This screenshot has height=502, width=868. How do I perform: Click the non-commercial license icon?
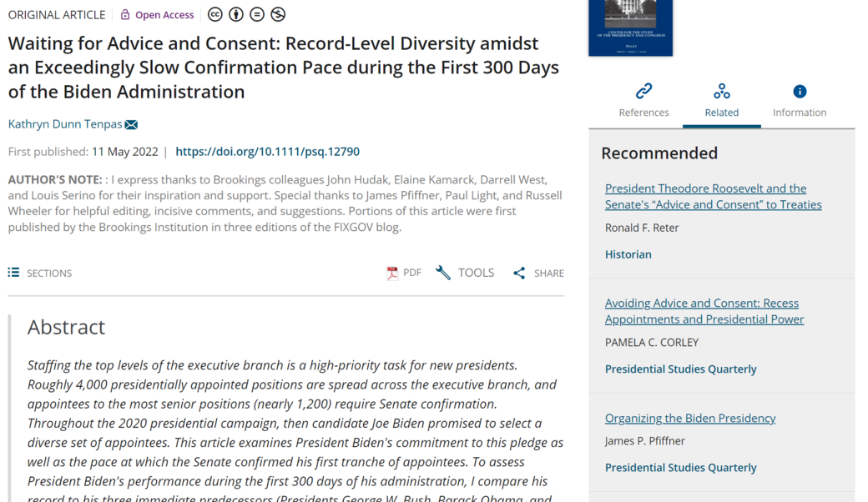pos(278,14)
